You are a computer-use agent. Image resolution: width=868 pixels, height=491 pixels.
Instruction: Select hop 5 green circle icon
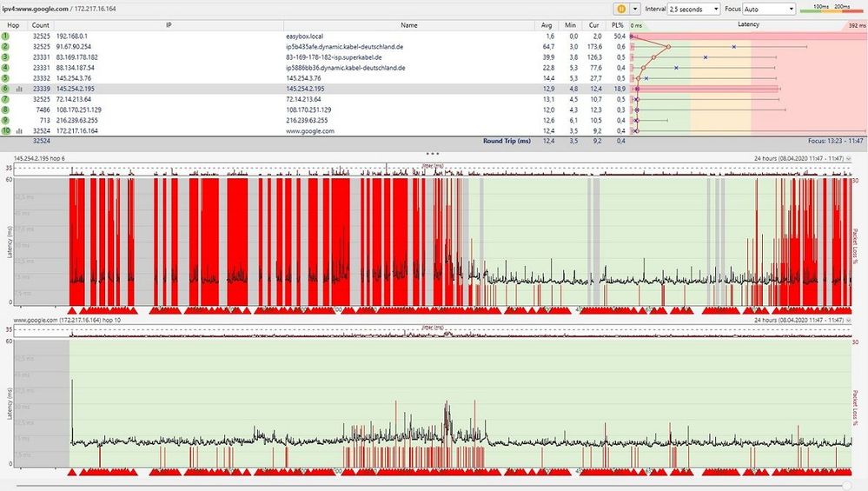[5, 78]
